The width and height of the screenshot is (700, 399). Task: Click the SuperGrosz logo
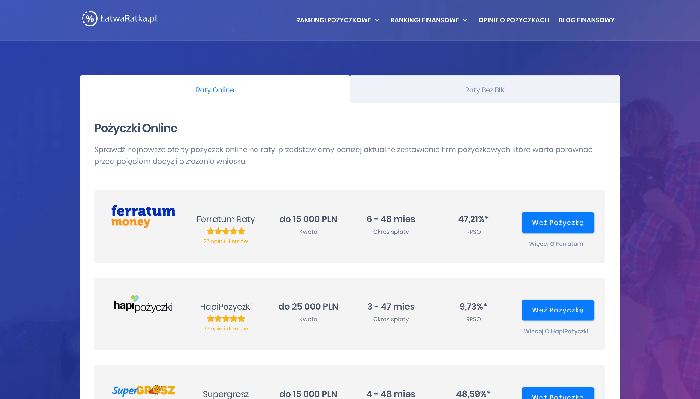pyautogui.click(x=143, y=391)
